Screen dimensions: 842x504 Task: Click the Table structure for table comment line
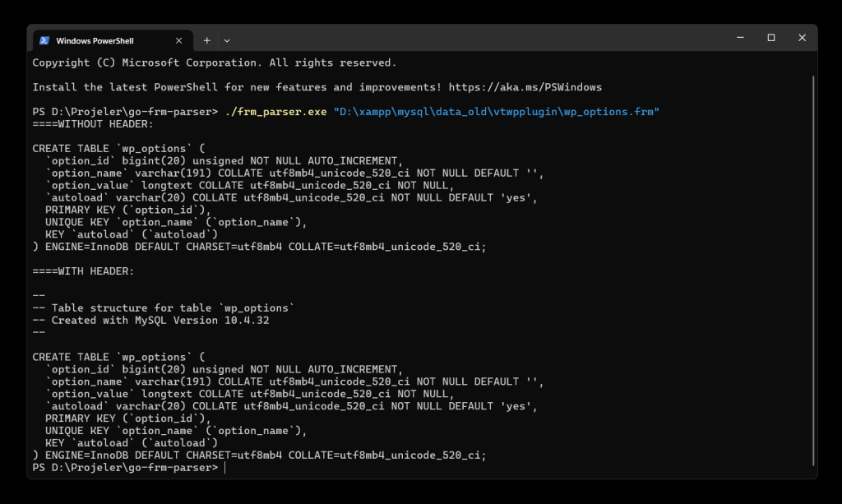(x=163, y=308)
